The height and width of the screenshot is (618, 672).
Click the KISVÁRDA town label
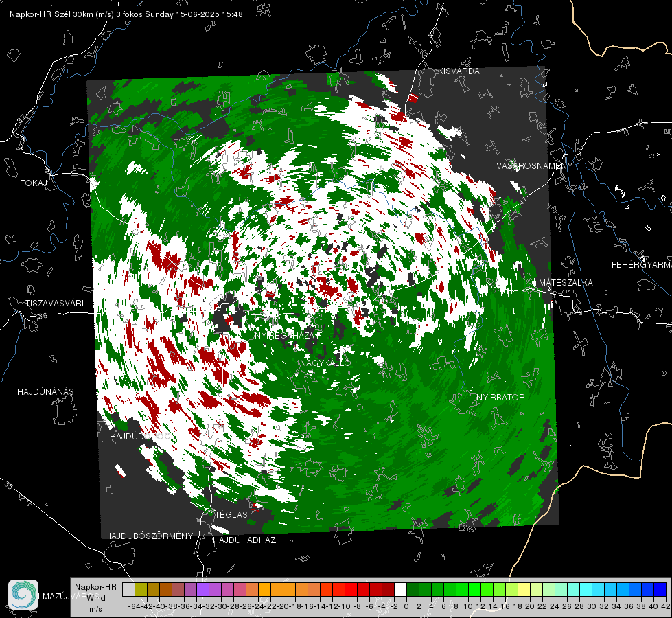[x=459, y=71]
